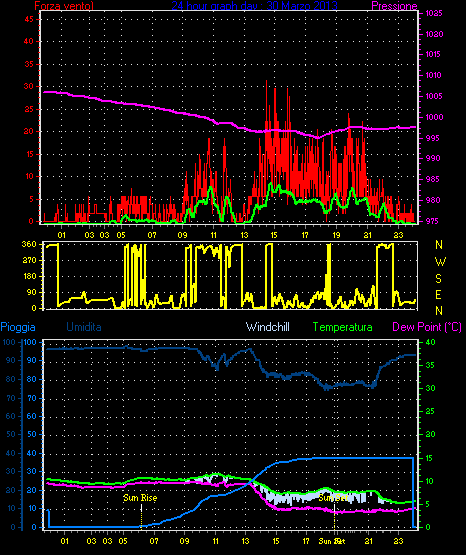Click the red 'Forza vento)' label
The width and height of the screenshot is (466, 555).
64,6
